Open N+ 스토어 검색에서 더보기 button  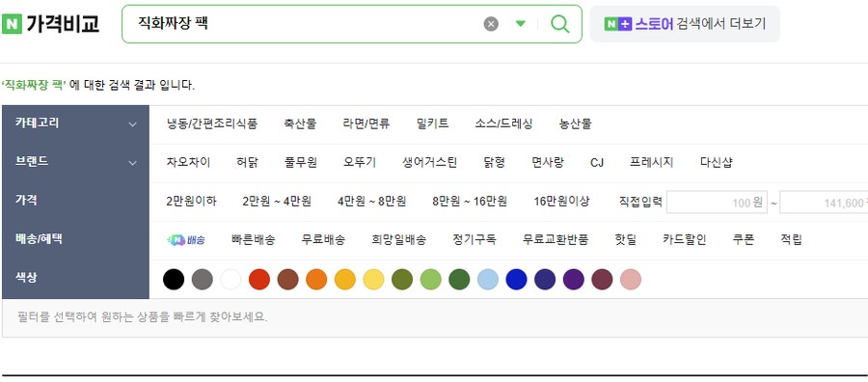685,24
